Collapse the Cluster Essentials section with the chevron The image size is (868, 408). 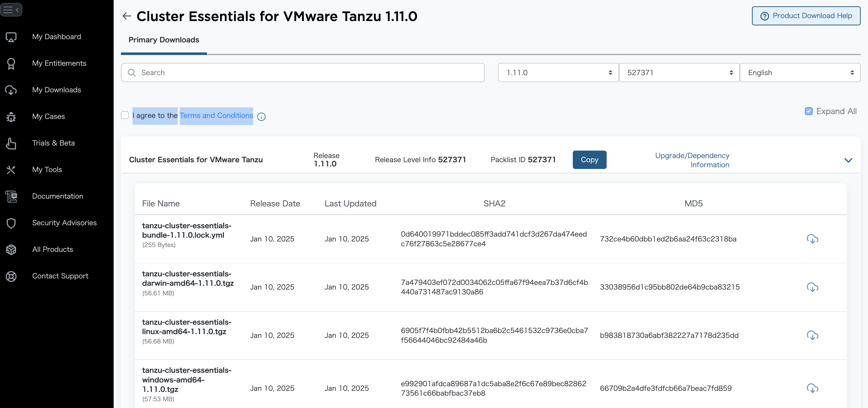(x=848, y=160)
